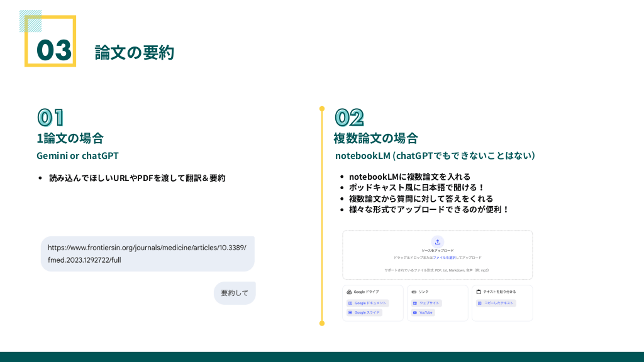Click the 論文の要約 slide title
Screen dimensions: 644x362
tap(134, 53)
